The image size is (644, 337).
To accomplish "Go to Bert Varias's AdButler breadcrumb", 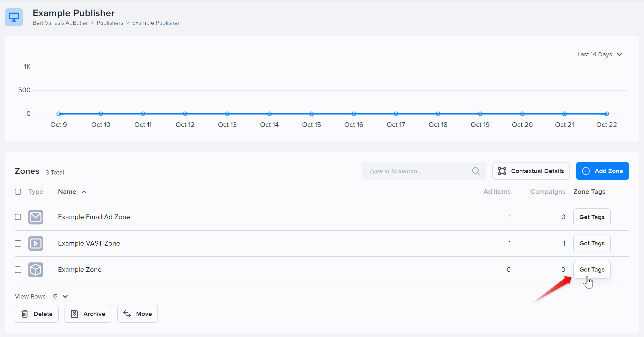I will coord(60,23).
